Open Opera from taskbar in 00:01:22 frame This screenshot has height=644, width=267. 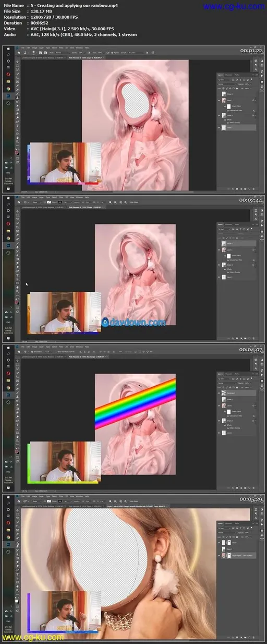pos(8,74)
